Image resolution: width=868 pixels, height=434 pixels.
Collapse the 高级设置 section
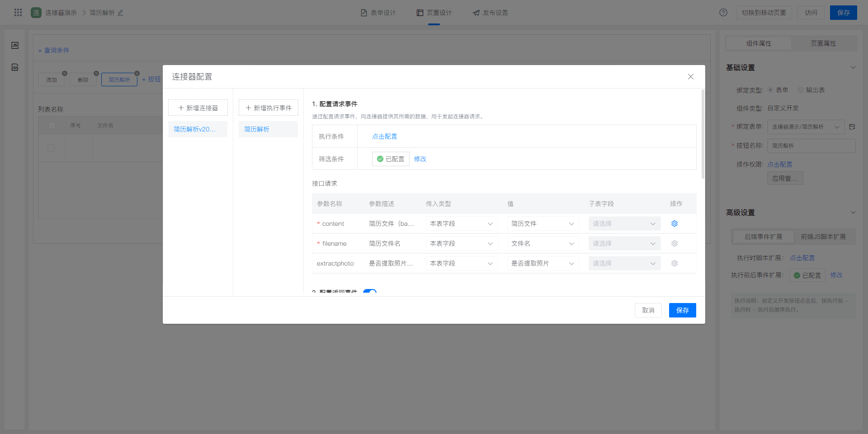click(853, 213)
